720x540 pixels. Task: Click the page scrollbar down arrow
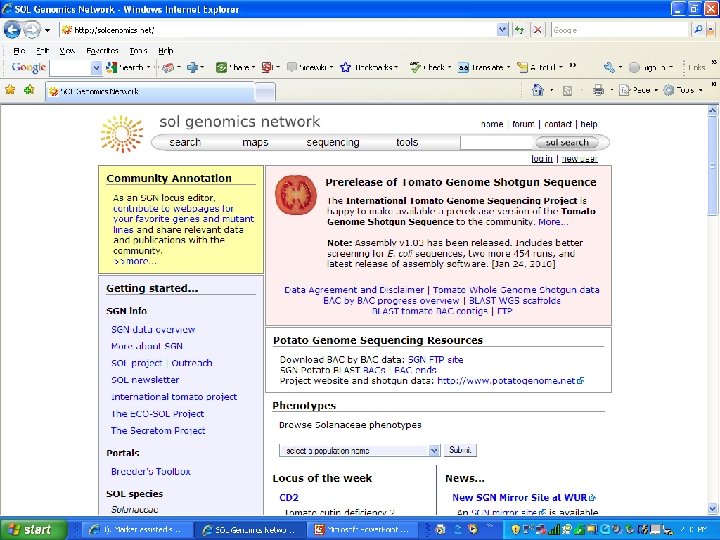(713, 508)
